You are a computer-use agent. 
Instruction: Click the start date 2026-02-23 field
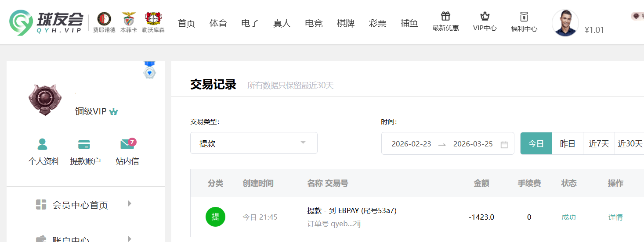(x=411, y=144)
